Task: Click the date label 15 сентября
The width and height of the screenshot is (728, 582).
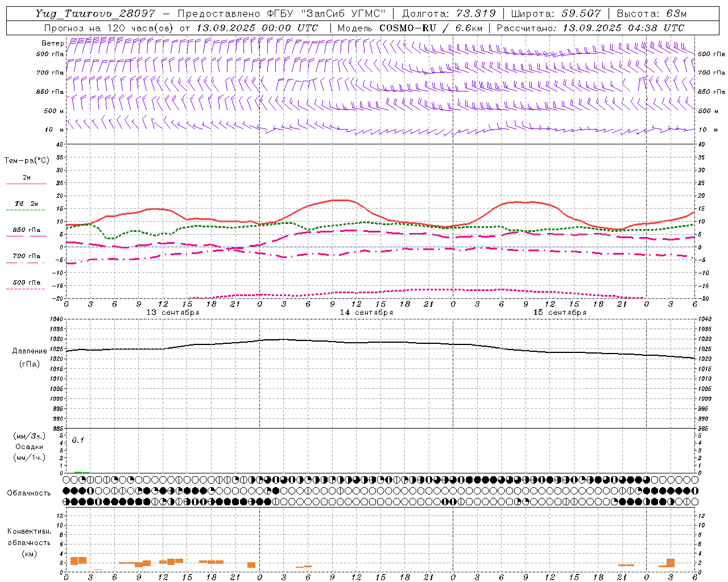Action: click(559, 313)
